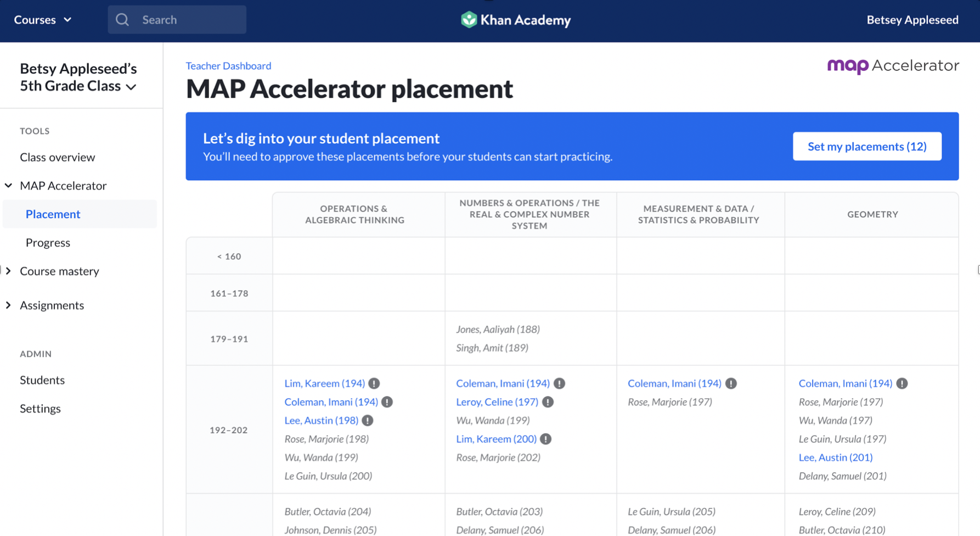Open Students under Admin
Viewport: 980px width, 536px height.
pyautogui.click(x=42, y=379)
